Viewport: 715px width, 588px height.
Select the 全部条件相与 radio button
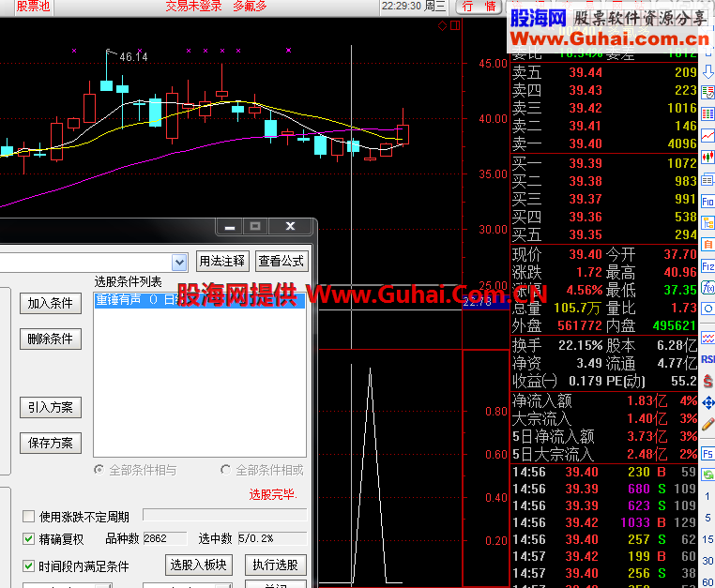[x=99, y=470]
